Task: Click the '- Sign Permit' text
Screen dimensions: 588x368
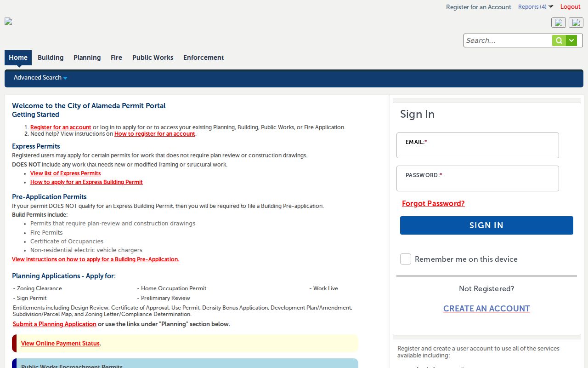Action: point(30,298)
